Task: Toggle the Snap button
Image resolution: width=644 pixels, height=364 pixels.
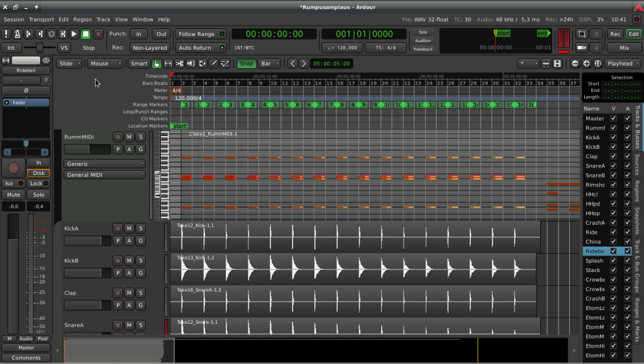Action: 246,64
